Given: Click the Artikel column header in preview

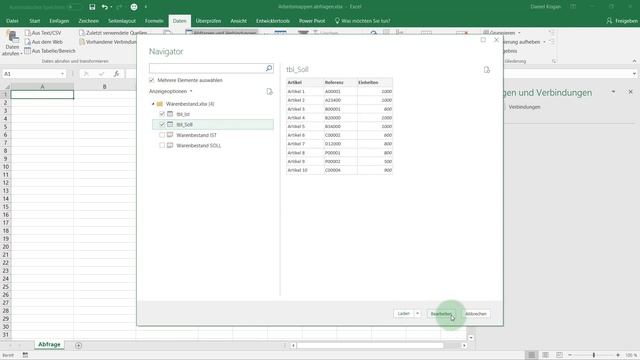Looking at the screenshot, I should point(305,82).
